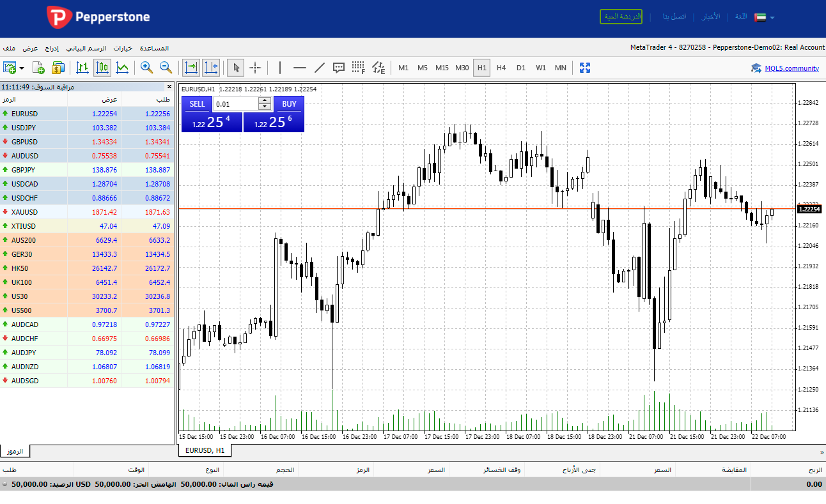Zoom out of the chart
The width and height of the screenshot is (826, 504).
coord(166,68)
